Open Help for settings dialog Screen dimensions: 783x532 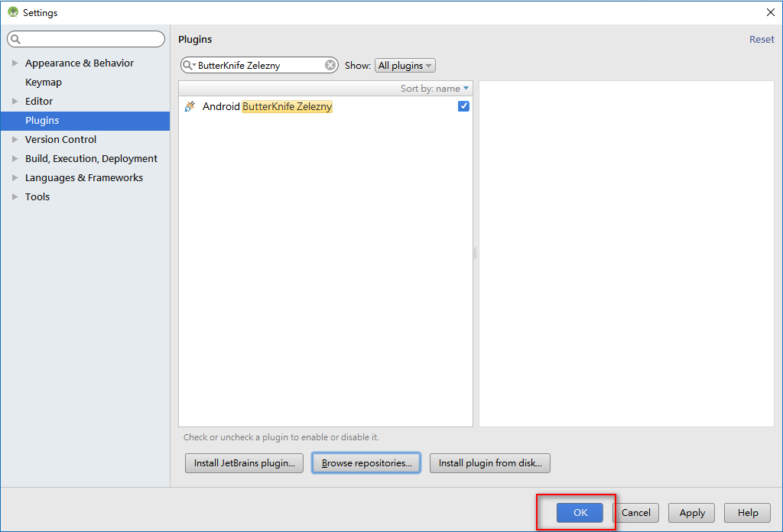coord(748,513)
